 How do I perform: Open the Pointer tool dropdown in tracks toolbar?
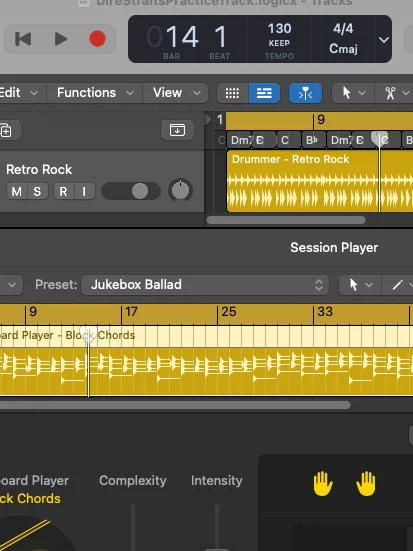tap(353, 93)
